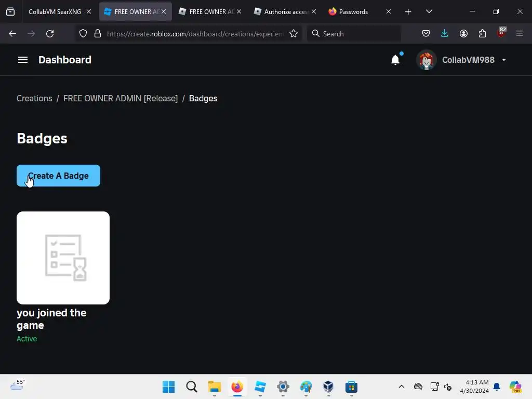Switch to the Authorize access tab
532x399 pixels.
click(x=285, y=12)
